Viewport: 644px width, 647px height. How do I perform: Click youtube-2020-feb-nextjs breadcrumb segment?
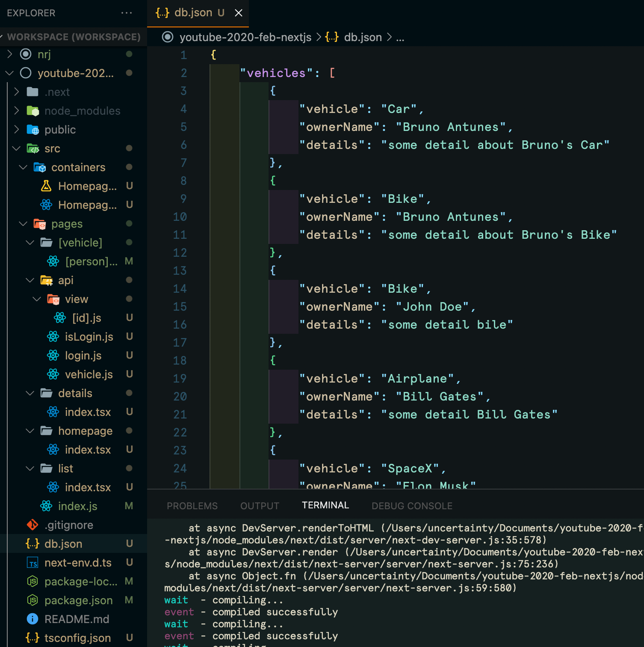(x=245, y=37)
